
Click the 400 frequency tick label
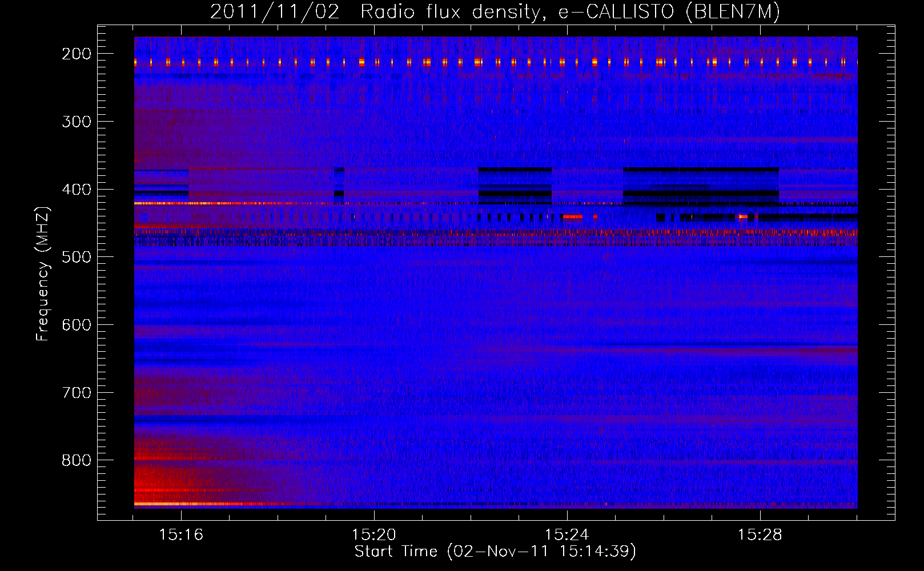click(x=77, y=190)
